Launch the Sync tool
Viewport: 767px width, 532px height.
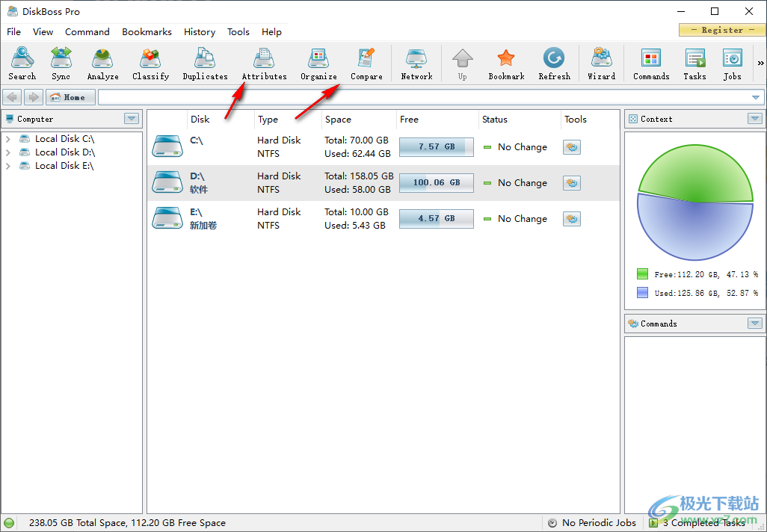[x=61, y=64]
